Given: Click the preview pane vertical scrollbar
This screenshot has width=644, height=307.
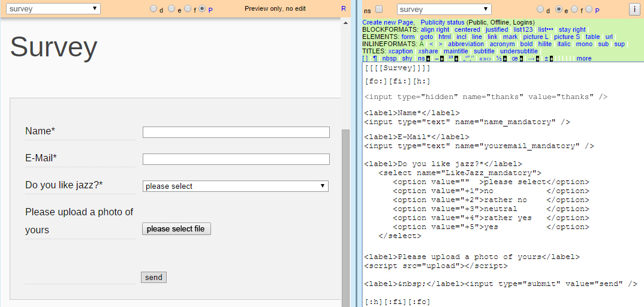Looking at the screenshot, I should (345, 210).
